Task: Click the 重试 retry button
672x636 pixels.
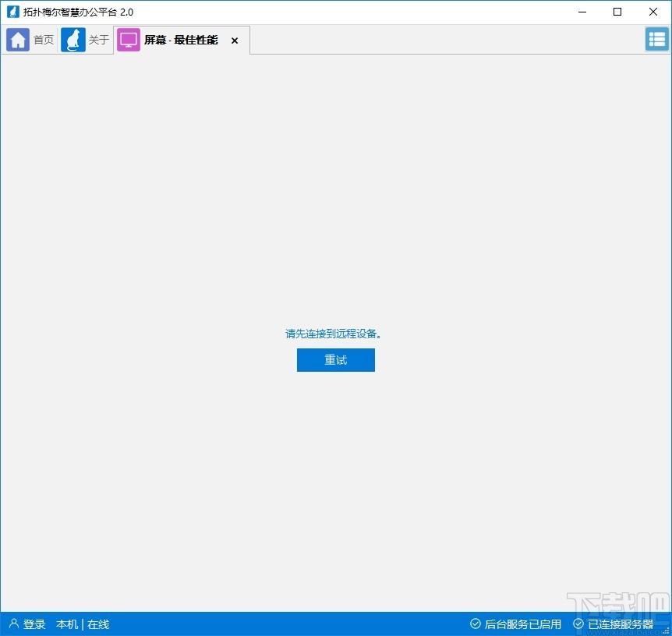Action: click(x=335, y=360)
